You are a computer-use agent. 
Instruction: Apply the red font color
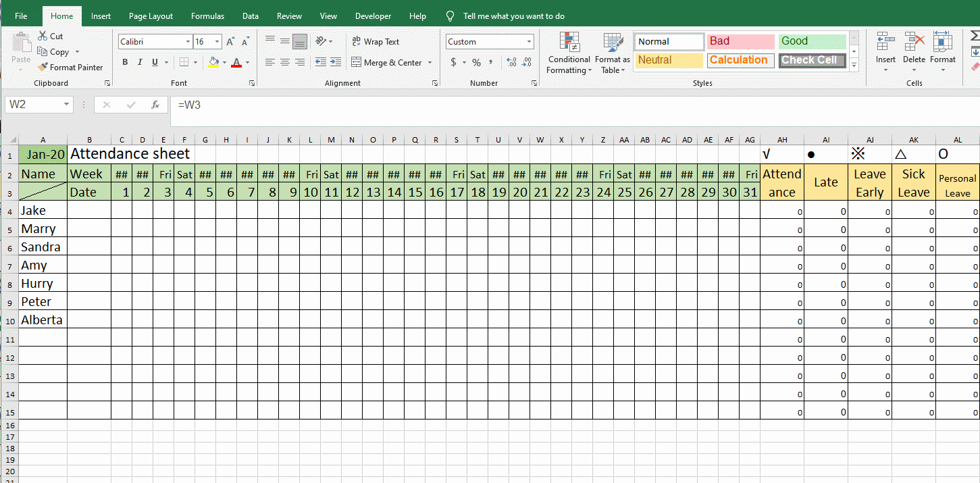coord(236,62)
